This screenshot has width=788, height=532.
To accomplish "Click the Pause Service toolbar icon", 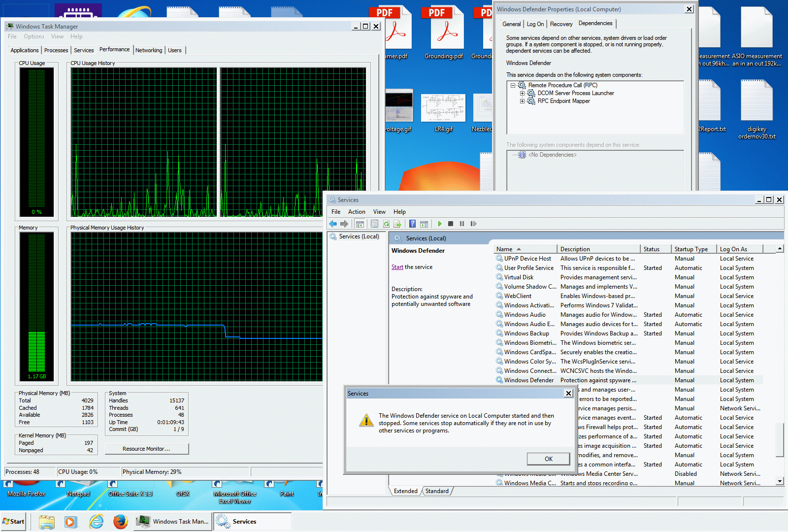I will (462, 224).
